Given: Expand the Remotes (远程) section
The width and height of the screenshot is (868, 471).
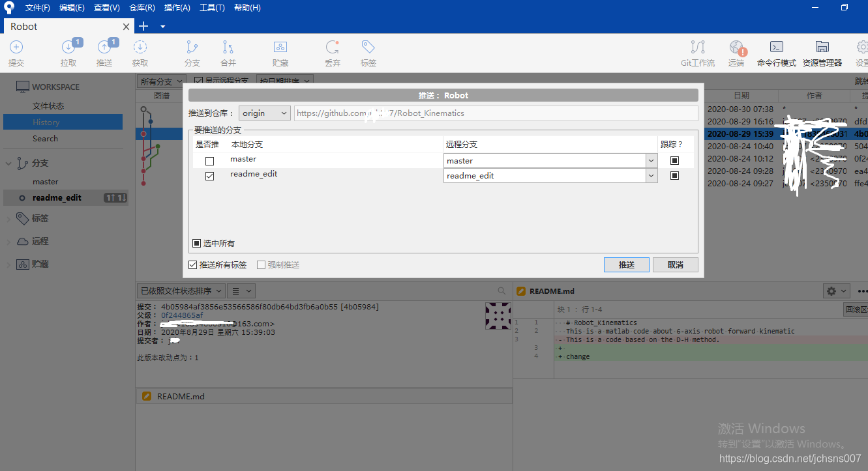Looking at the screenshot, I should pyautogui.click(x=8, y=241).
